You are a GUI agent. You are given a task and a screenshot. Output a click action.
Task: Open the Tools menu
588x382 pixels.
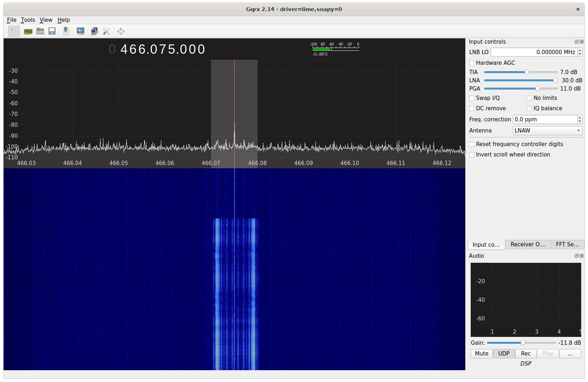click(x=28, y=20)
